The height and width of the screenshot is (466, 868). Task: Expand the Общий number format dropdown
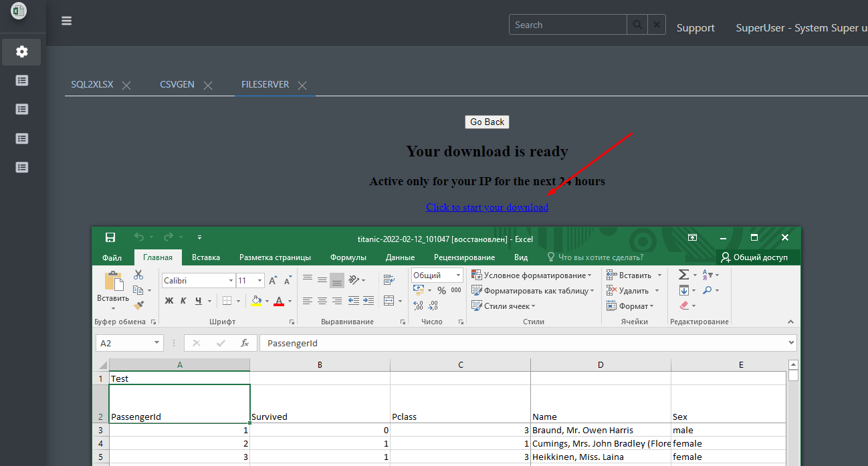point(459,275)
